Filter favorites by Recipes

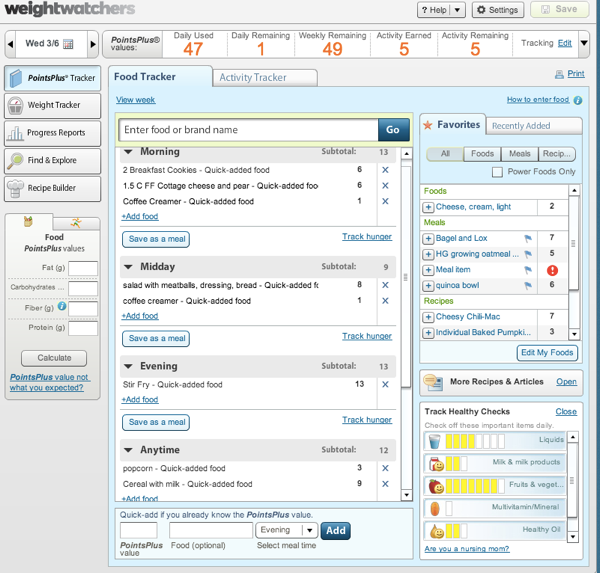557,154
